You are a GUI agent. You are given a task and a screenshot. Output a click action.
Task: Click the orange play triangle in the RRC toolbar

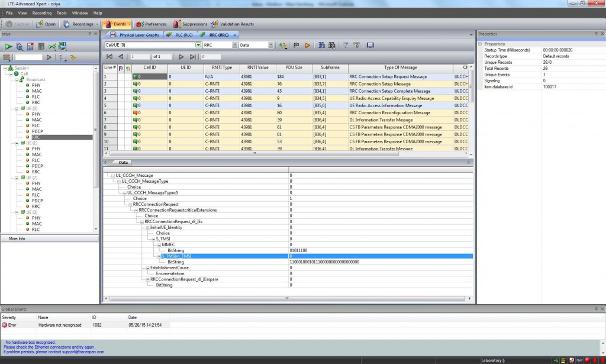tap(307, 45)
